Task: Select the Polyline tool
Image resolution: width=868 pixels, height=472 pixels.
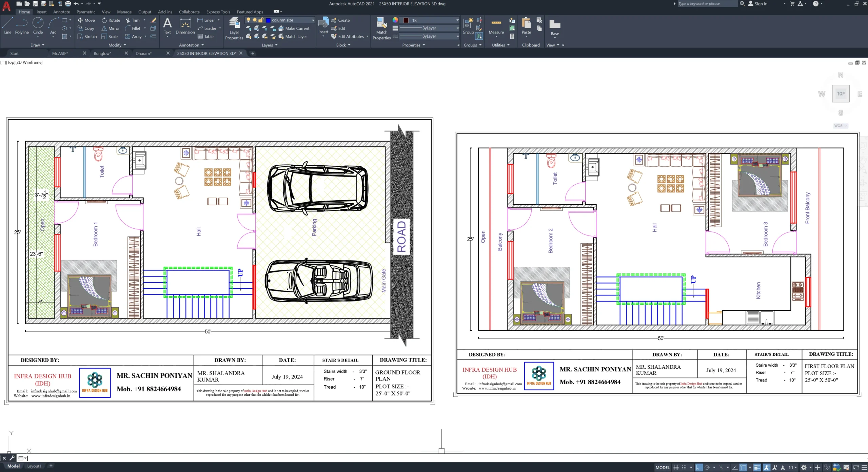Action: coord(22,26)
